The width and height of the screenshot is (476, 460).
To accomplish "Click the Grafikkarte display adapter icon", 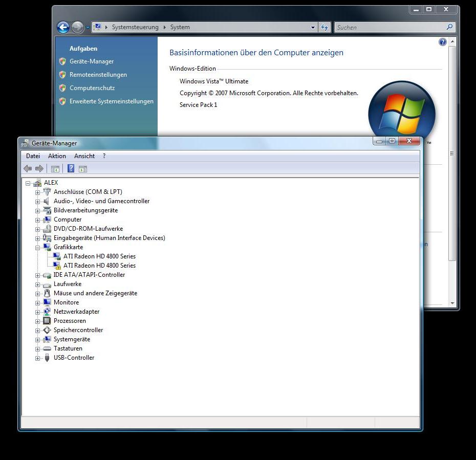I will click(47, 247).
